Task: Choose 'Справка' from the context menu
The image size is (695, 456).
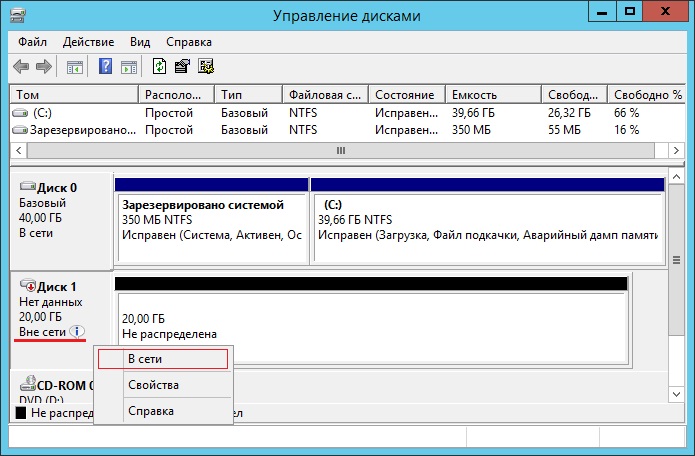Action: pos(151,411)
